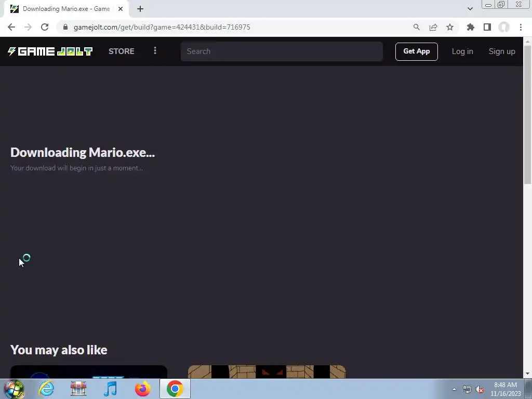Open the zoom magnifier icon in address bar
Screen dimensions: 532x399
pyautogui.click(x=416, y=27)
